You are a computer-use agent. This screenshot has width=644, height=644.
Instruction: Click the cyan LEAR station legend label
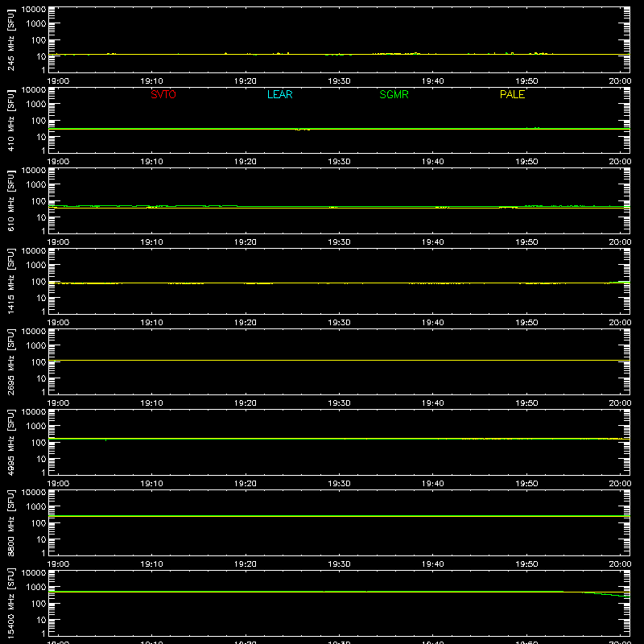[279, 94]
